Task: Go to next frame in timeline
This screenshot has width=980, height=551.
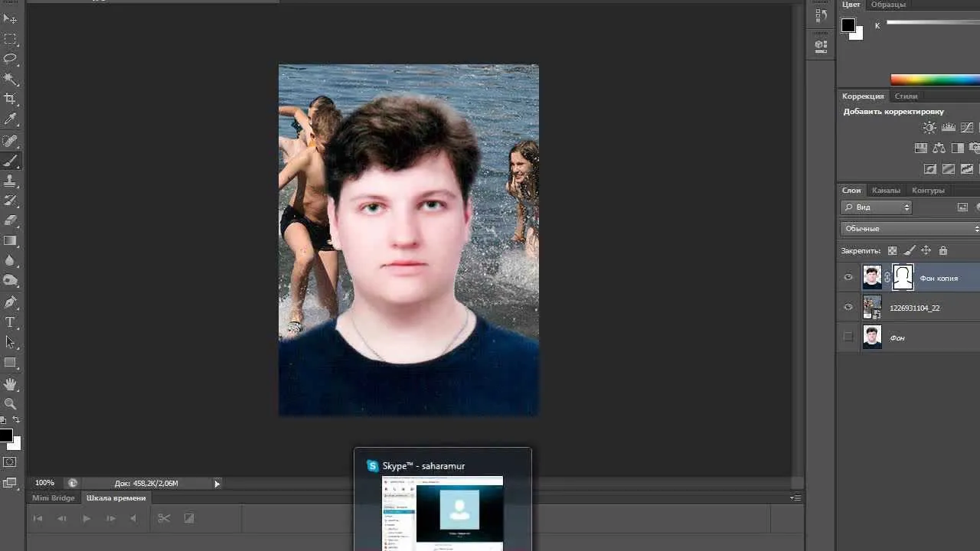Action: coord(111,518)
